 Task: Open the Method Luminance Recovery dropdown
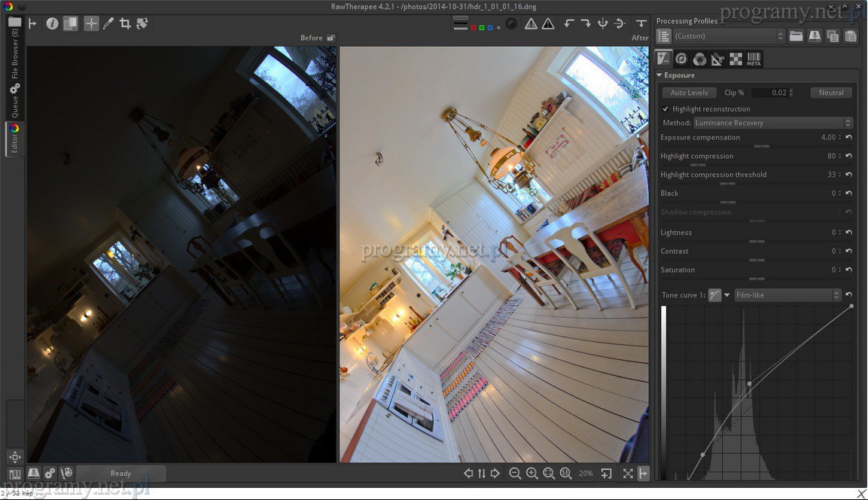(772, 123)
